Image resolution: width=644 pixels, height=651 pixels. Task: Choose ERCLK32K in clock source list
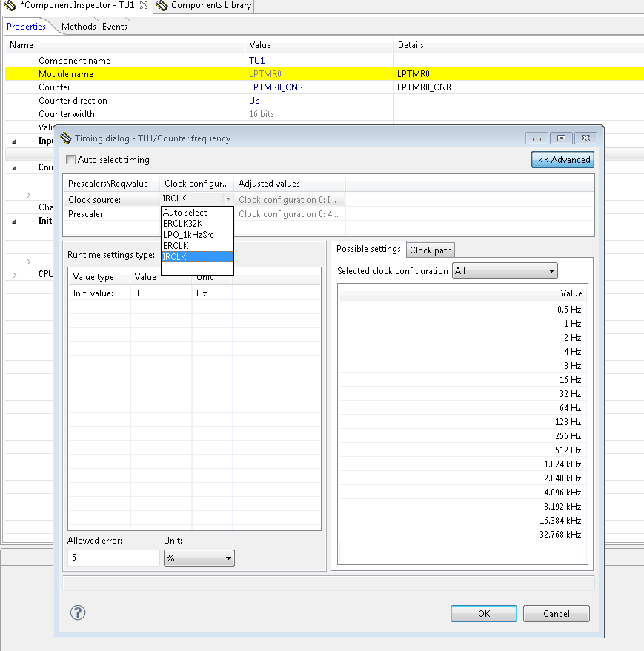tap(197, 224)
